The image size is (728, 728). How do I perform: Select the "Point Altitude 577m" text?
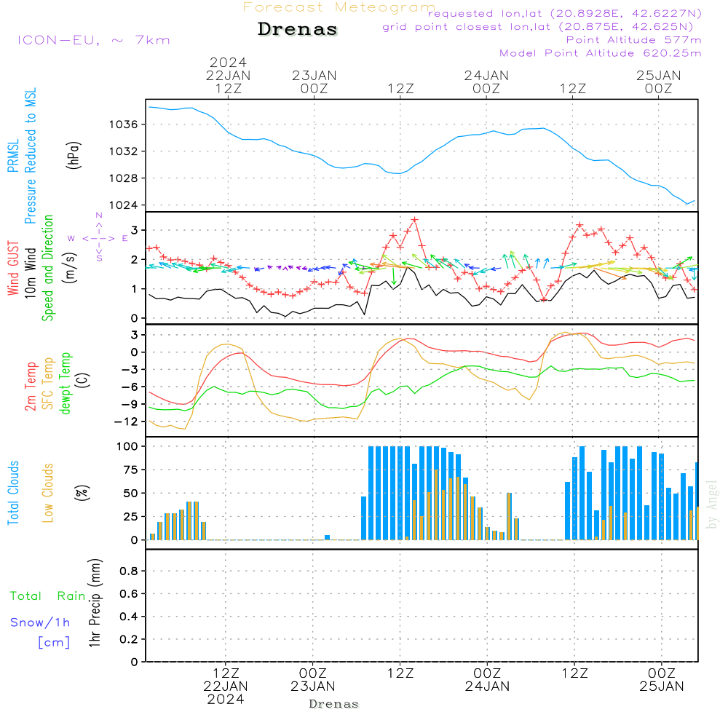(x=633, y=40)
